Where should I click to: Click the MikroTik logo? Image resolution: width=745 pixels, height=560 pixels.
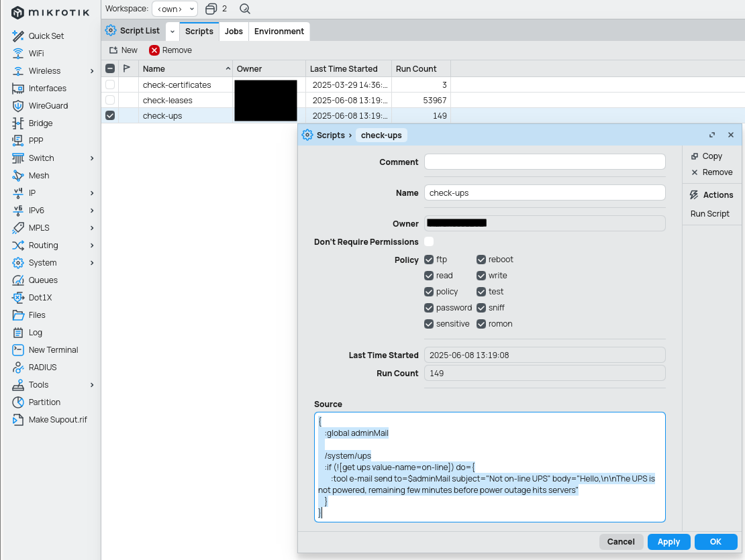coord(50,12)
